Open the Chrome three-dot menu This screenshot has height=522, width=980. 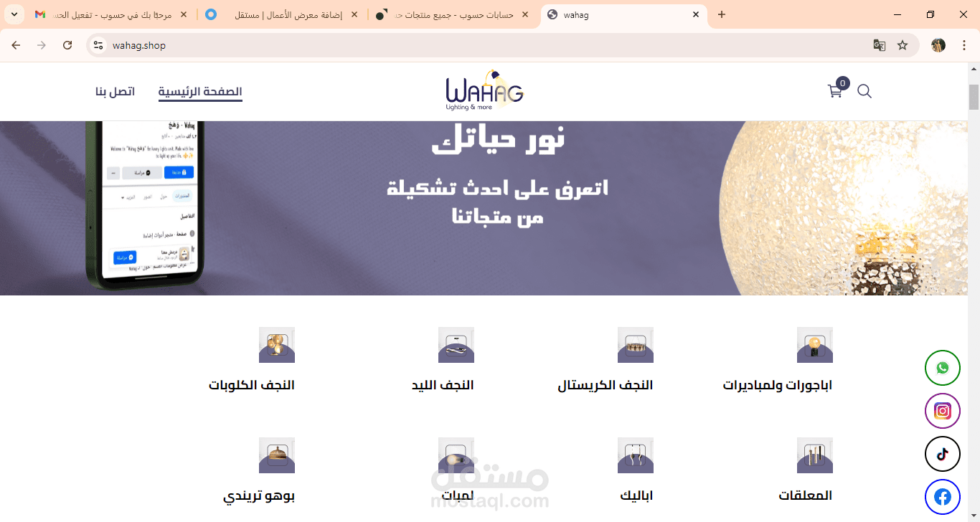coord(963,45)
